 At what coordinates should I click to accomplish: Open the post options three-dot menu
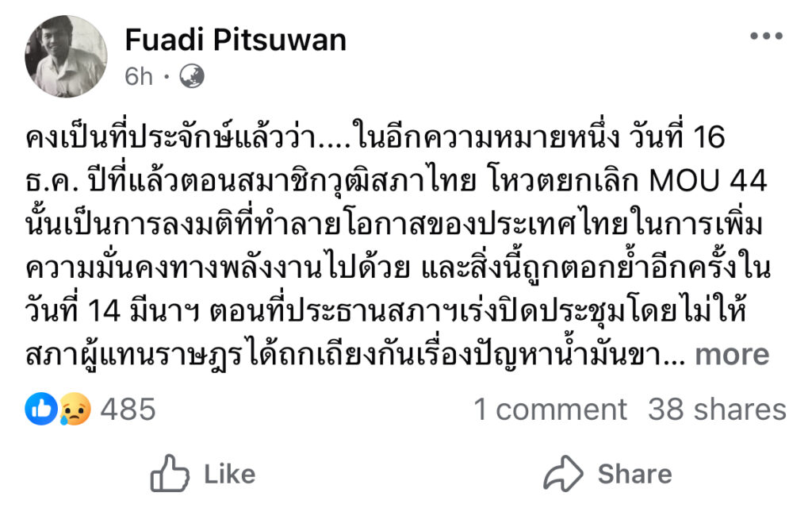pos(765,37)
